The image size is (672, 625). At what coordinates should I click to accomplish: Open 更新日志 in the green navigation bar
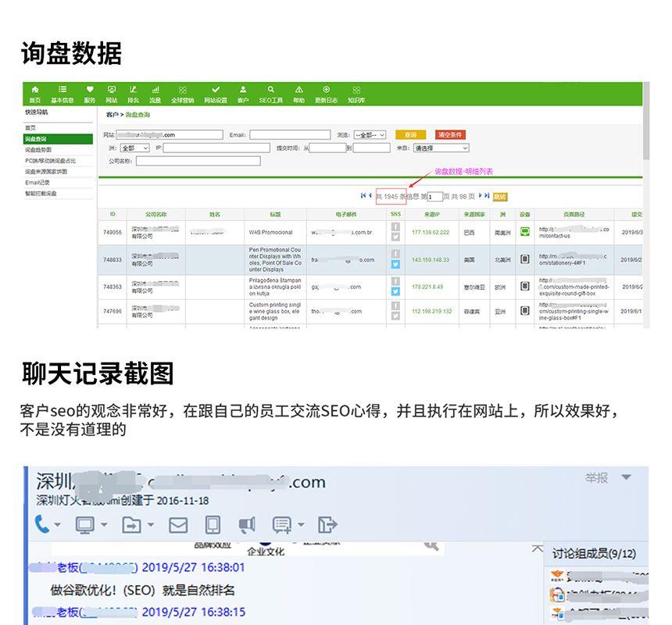point(326,94)
